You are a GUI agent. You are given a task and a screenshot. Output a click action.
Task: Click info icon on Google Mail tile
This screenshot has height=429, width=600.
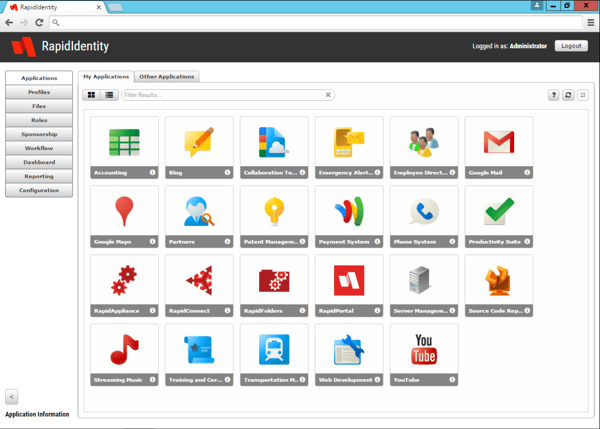tap(527, 173)
